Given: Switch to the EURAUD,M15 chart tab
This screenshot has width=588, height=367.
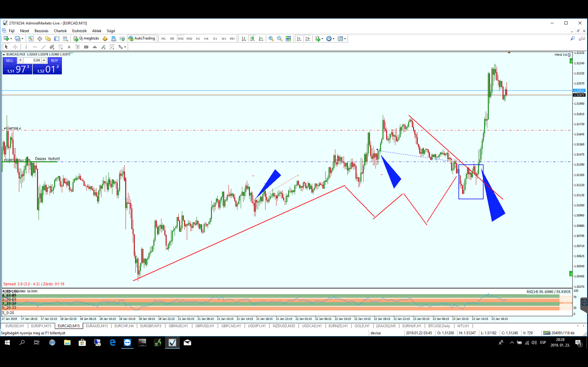Looking at the screenshot, I should coord(97,326).
